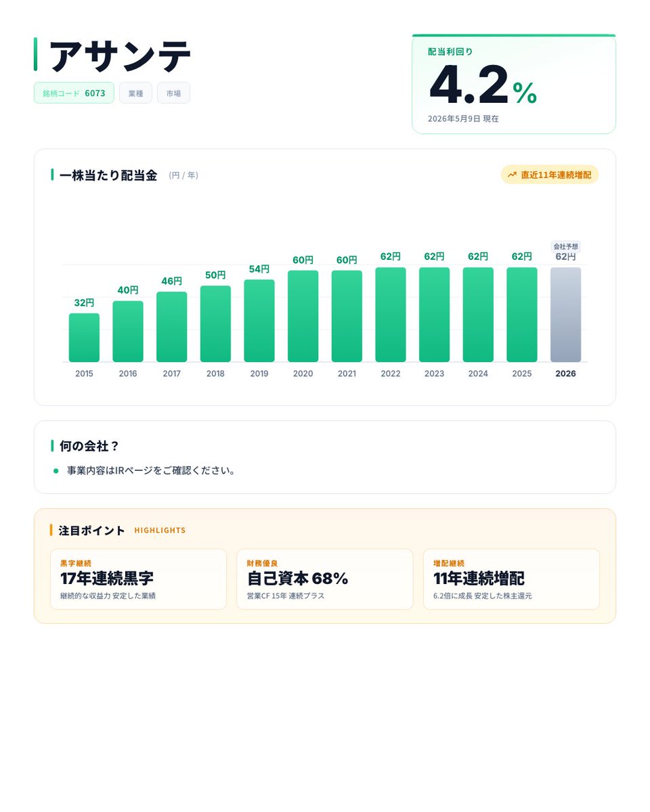
Task: Click the 2017 bar showing 46円
Action: (171, 327)
